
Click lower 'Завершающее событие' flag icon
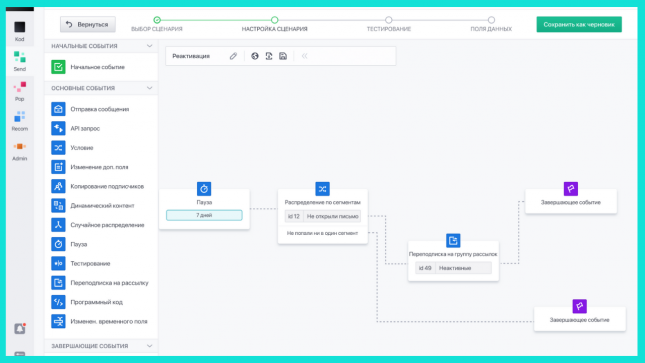[580, 306]
